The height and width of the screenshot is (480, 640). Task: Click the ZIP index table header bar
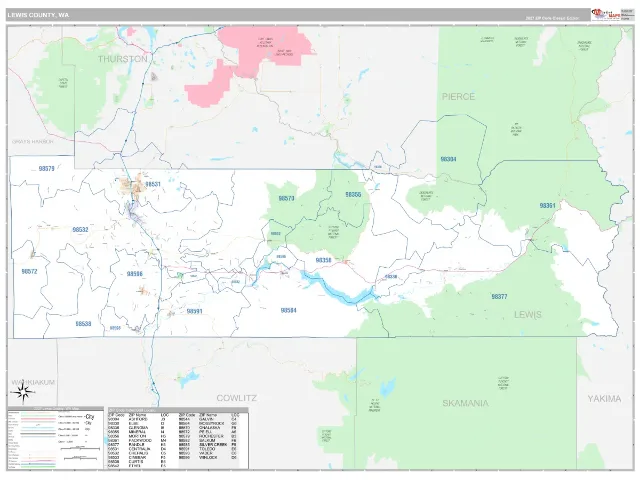pos(178,410)
